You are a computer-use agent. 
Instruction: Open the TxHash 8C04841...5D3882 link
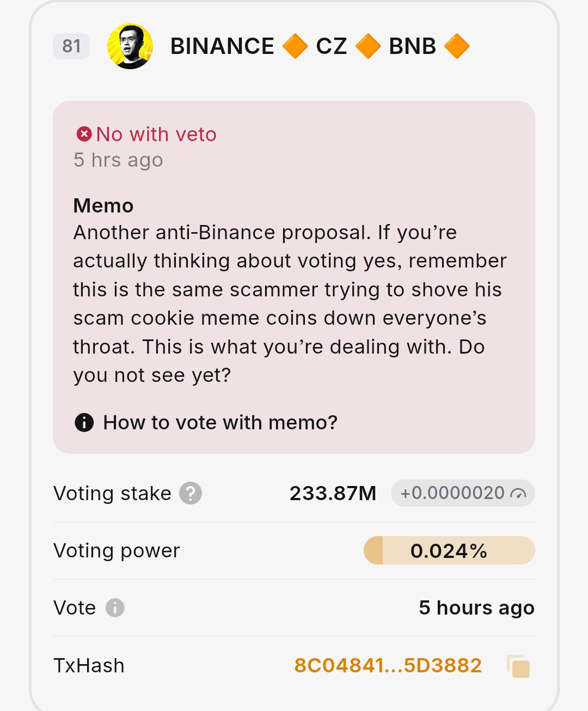[x=388, y=665]
